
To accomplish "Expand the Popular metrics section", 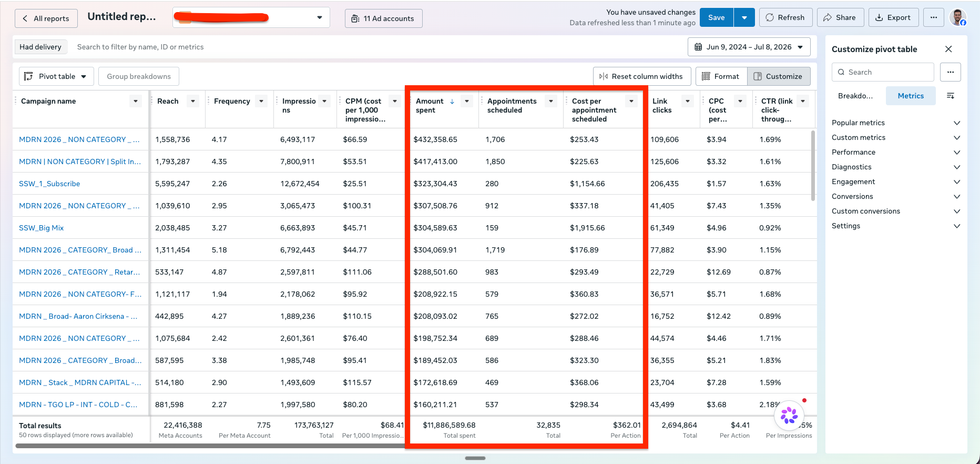I will click(896, 123).
